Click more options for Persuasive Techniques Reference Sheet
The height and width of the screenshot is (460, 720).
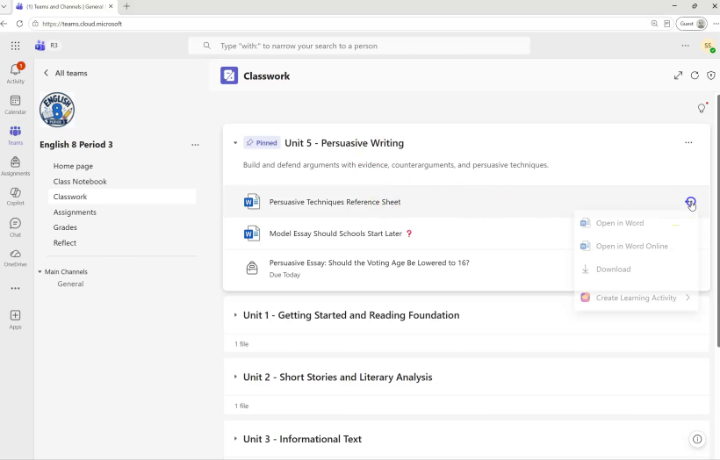point(690,202)
